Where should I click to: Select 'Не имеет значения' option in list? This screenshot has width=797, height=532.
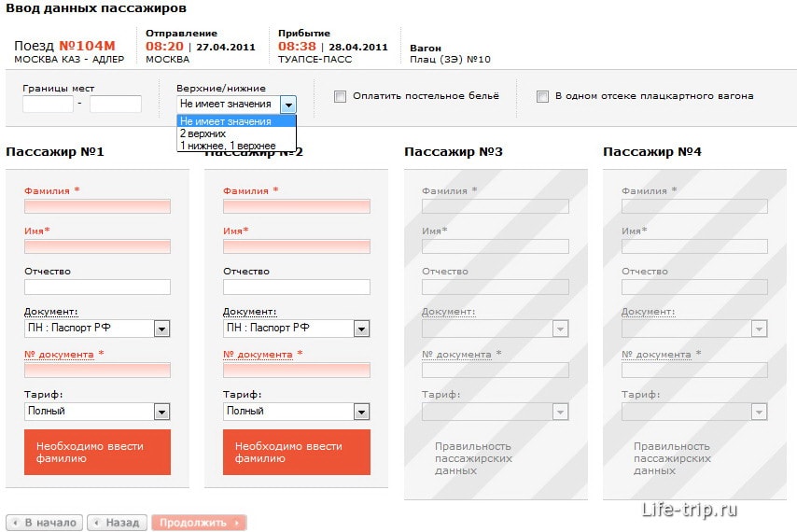tap(236, 121)
